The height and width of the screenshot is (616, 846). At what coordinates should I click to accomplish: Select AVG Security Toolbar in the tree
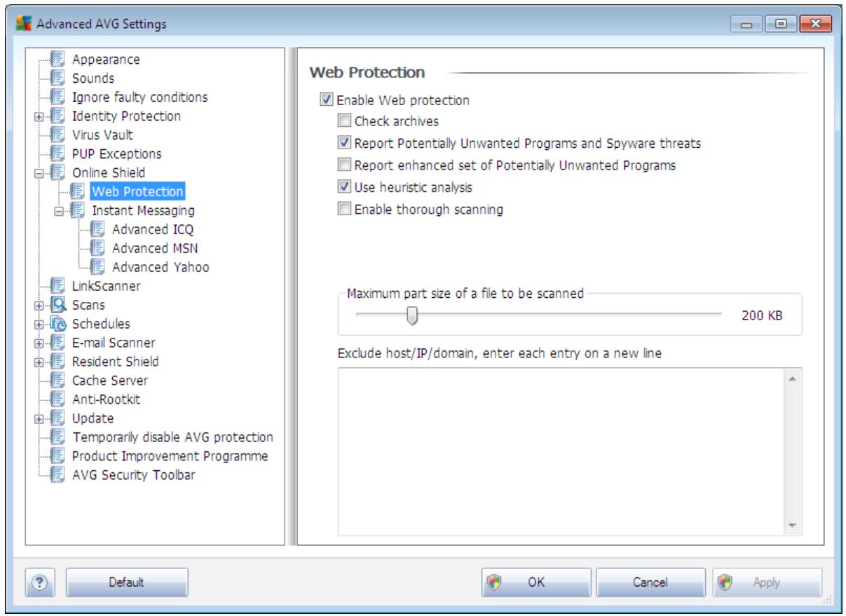pyautogui.click(x=133, y=476)
